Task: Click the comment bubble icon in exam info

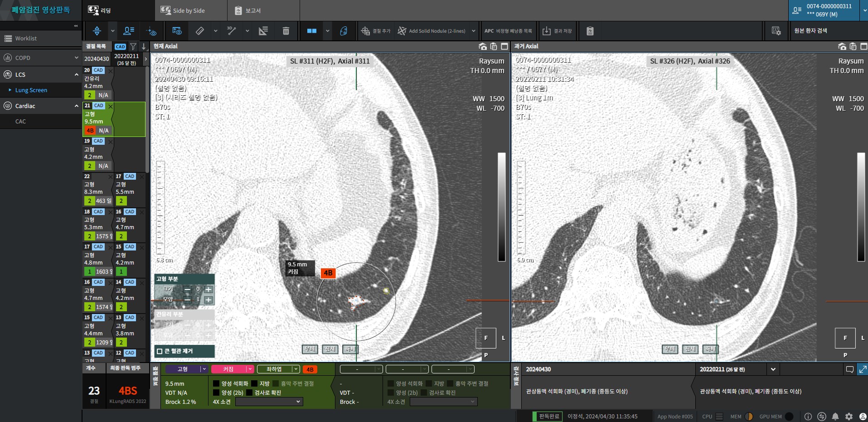Action: click(x=850, y=369)
